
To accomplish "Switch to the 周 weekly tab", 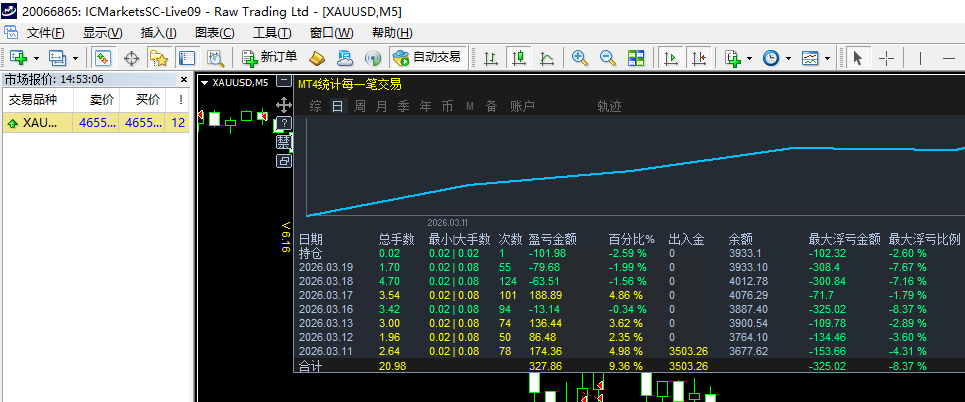I will (359, 106).
